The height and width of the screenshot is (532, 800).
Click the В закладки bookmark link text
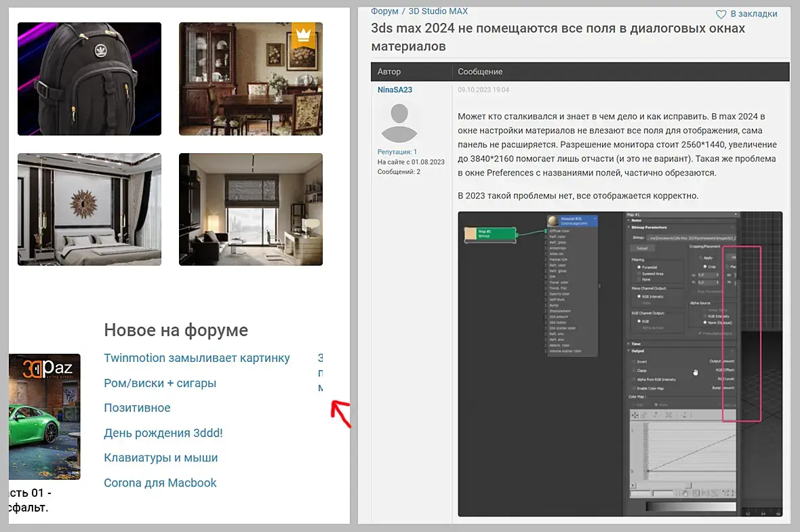pos(754,14)
